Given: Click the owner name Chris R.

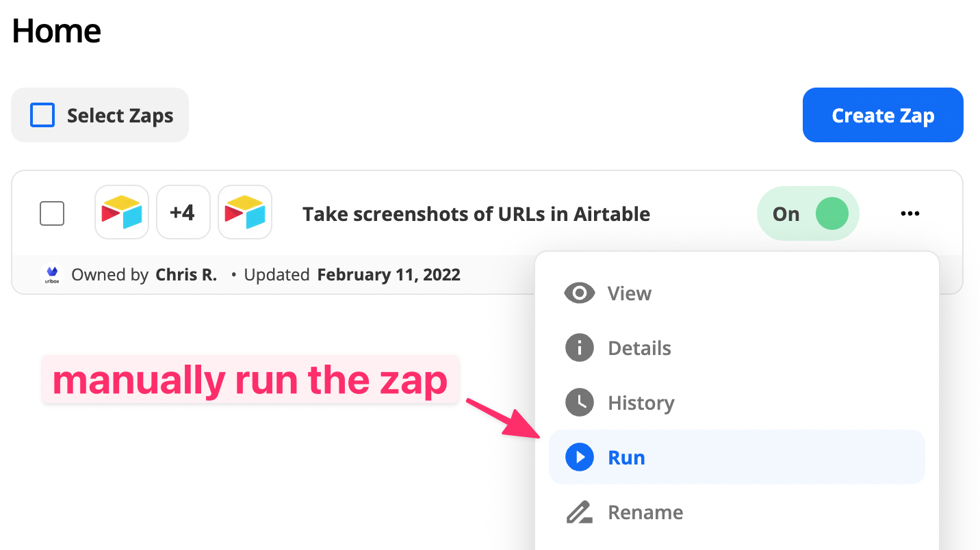Looking at the screenshot, I should click(186, 275).
